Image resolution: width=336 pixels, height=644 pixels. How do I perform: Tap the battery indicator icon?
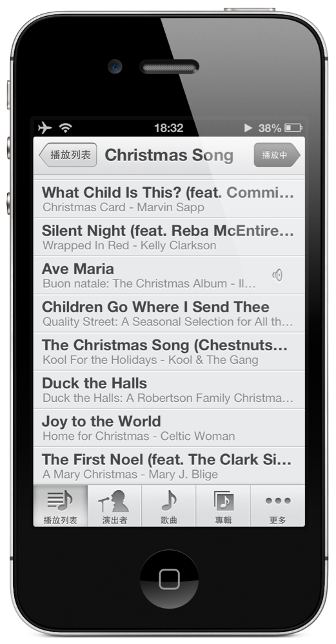coord(293,128)
